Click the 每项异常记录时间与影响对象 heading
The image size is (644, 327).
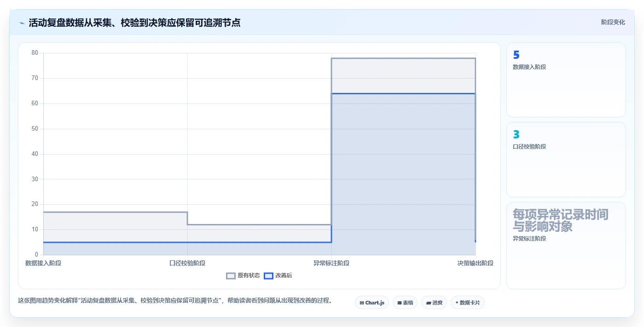click(x=560, y=220)
